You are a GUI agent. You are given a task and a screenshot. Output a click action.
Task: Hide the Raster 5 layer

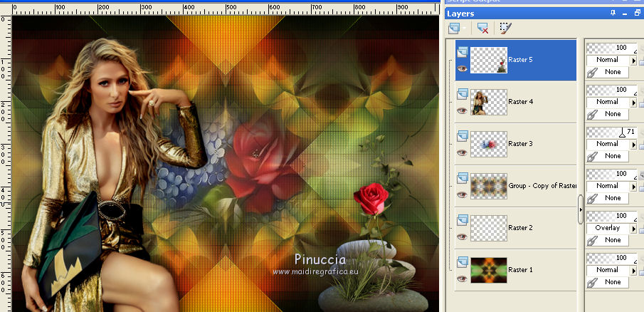pyautogui.click(x=462, y=68)
